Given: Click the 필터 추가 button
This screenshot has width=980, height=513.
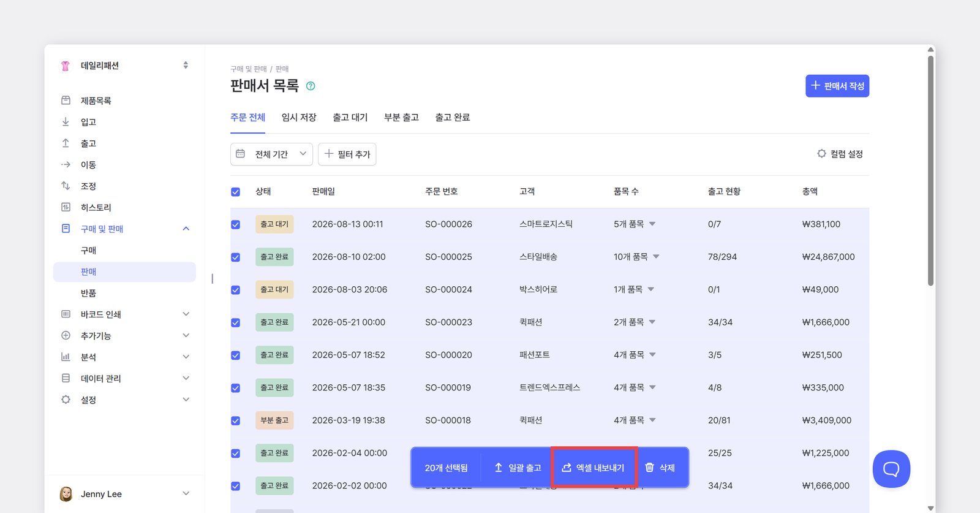Looking at the screenshot, I should click(347, 154).
